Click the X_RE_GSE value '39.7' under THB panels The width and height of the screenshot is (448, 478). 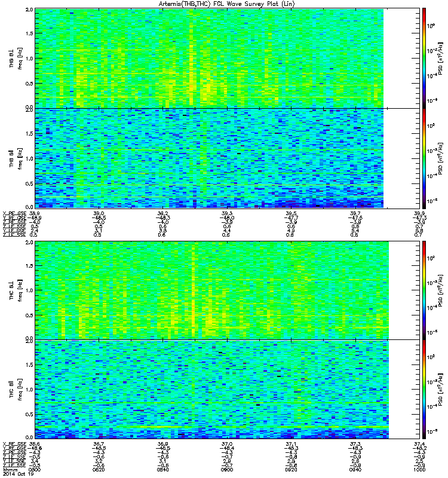[x=355, y=213]
